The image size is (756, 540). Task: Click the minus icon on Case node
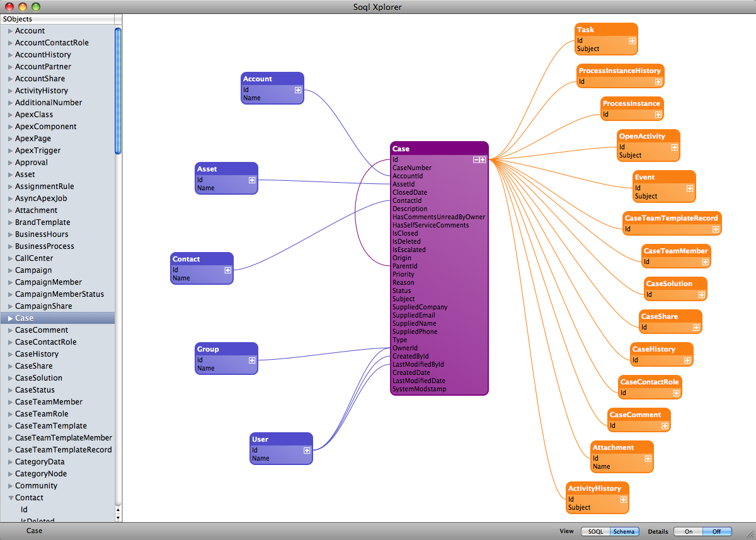(477, 160)
